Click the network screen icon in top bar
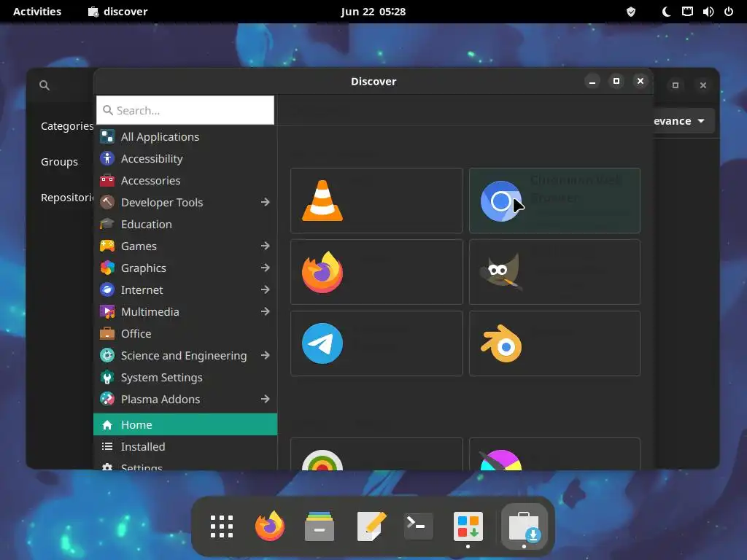This screenshot has width=747, height=560. tap(687, 12)
